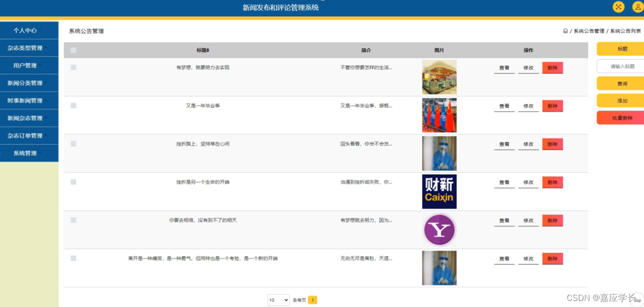Click the 图片 column header
The height and width of the screenshot is (307, 644).
[439, 50]
